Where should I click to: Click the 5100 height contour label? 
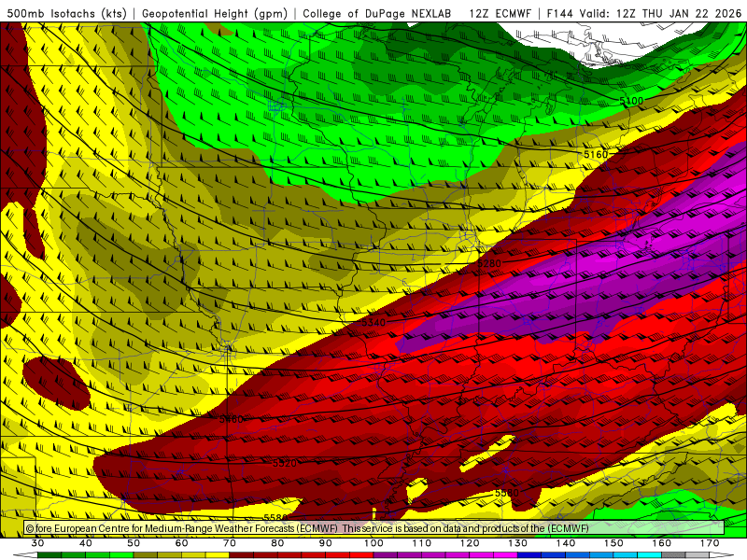(631, 101)
